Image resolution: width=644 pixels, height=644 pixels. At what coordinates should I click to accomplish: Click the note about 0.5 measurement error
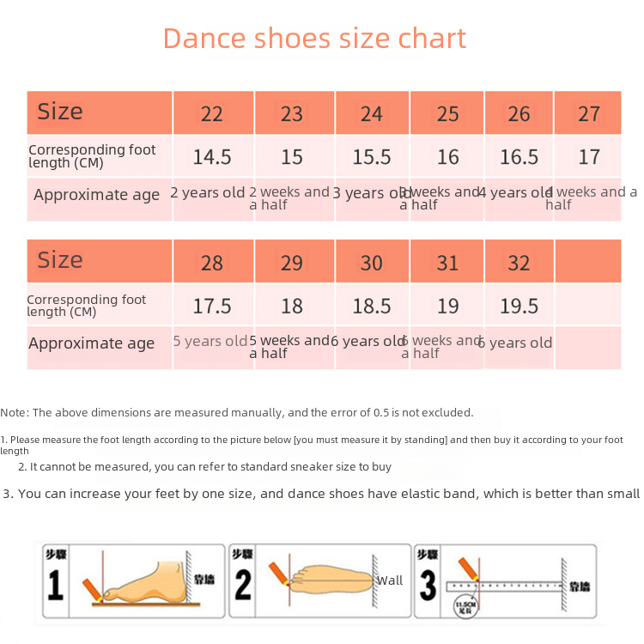pos(237,412)
